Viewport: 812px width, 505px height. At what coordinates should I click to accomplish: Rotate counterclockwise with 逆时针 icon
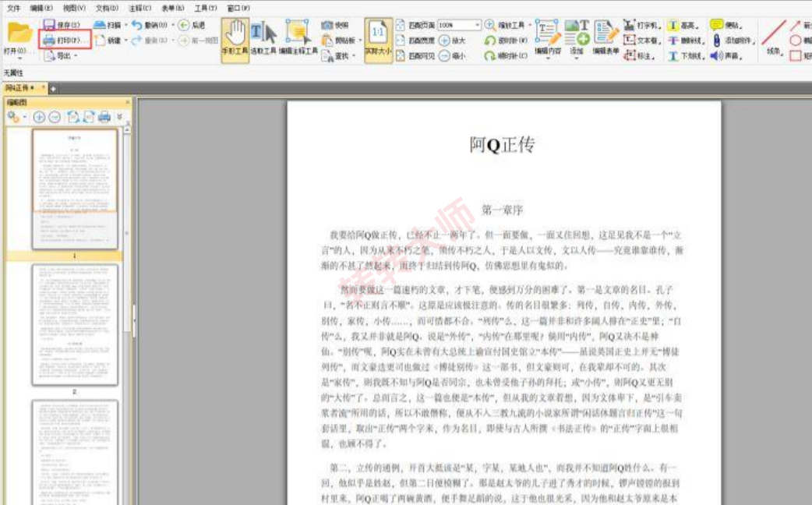tap(490, 40)
